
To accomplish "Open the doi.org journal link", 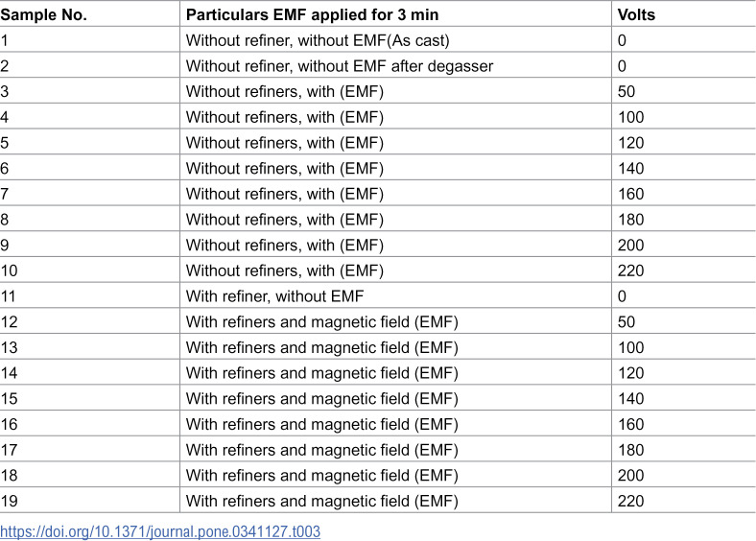I will (160, 531).
